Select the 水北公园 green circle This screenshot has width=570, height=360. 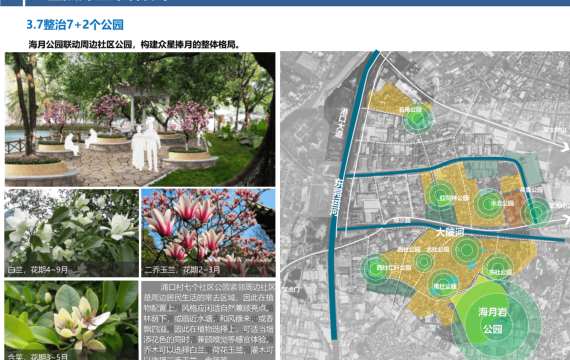tap(489, 204)
